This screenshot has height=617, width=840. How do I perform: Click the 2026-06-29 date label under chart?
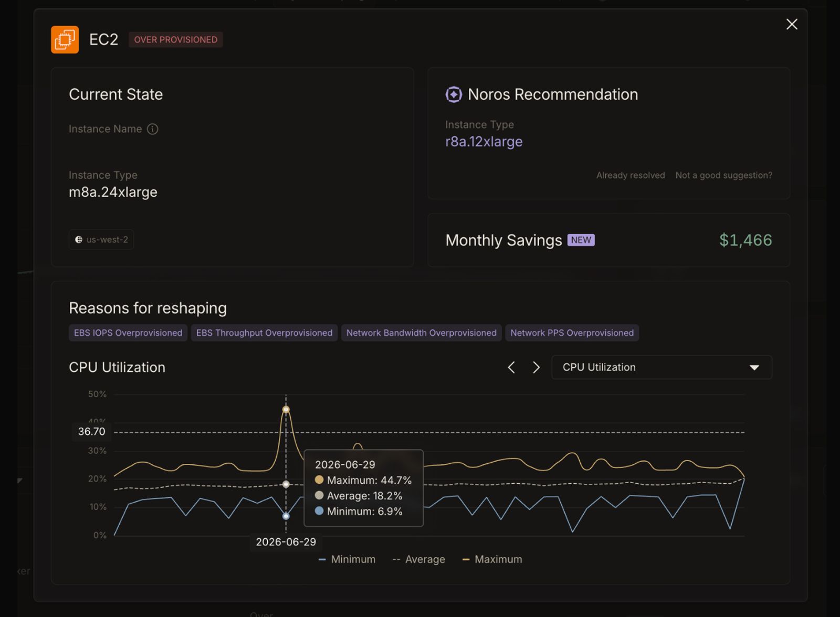point(286,542)
